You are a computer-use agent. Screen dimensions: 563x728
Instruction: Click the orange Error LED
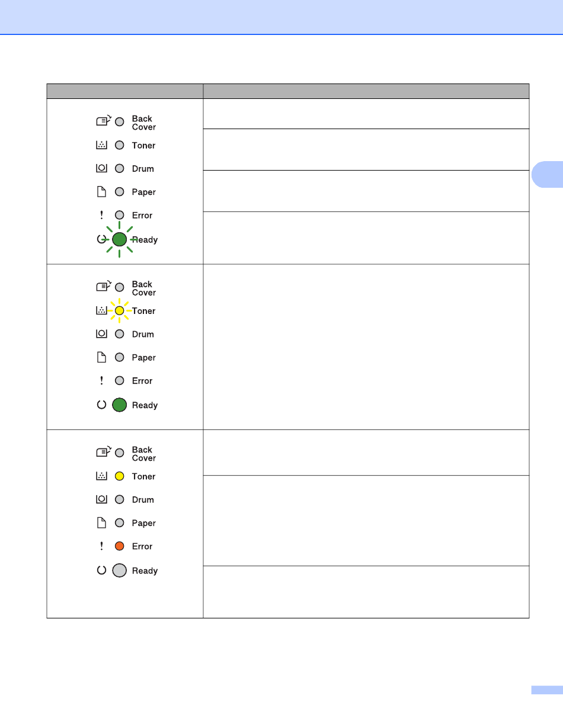[120, 547]
